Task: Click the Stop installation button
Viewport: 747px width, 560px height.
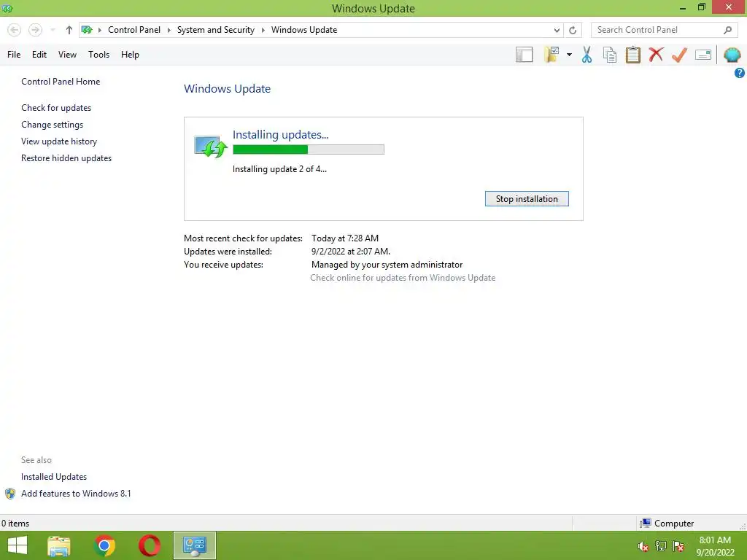Action: 527,198
